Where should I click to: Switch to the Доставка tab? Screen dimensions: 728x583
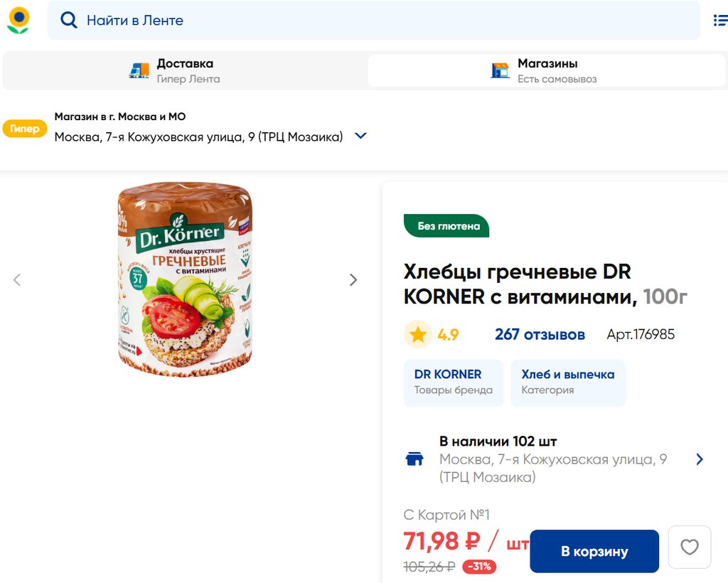pyautogui.click(x=185, y=70)
